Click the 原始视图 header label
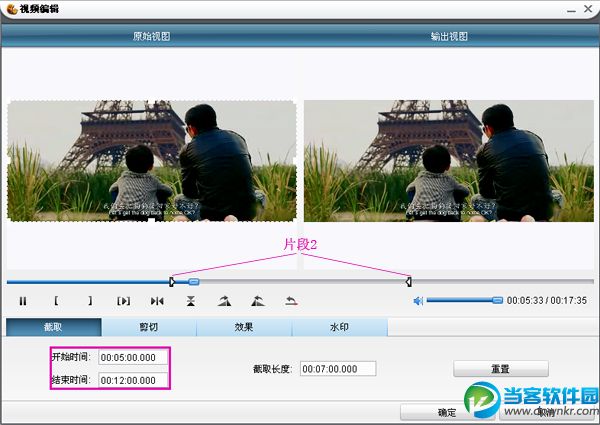This screenshot has height=425, width=600. pos(152,36)
